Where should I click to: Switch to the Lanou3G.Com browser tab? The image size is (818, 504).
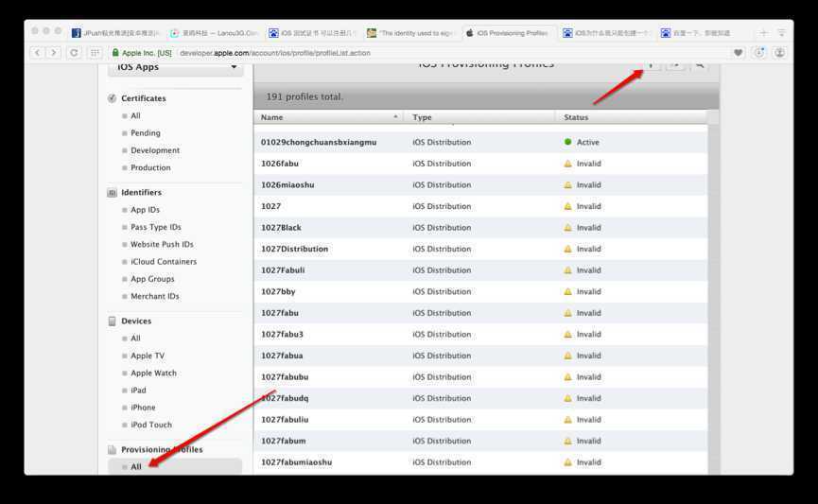click(214, 33)
